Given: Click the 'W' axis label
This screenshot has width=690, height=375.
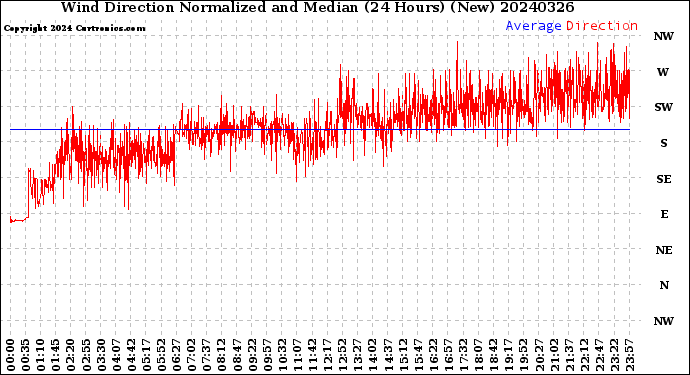Looking at the screenshot, I should click(x=663, y=72).
